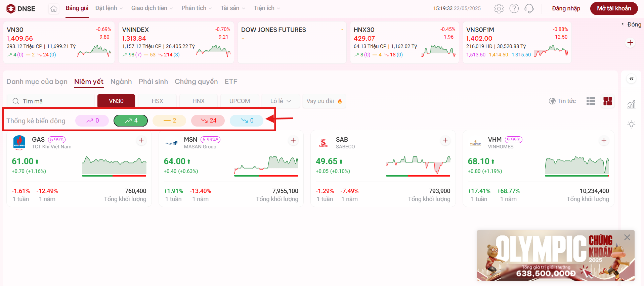This screenshot has height=286, width=644.
Task: Open the VN30 index card
Action: coord(59,42)
